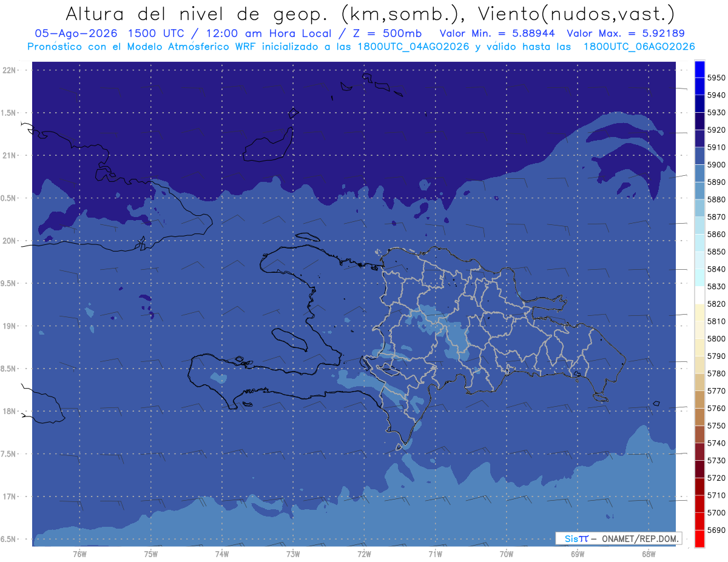Screen dimensions: 728x562
Task: Click the 5810 color bar label
Action: pos(716,321)
